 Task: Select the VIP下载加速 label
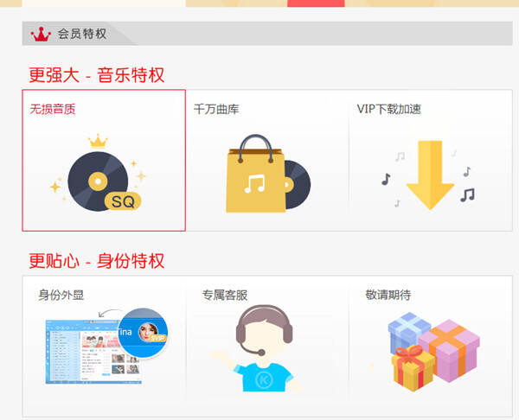389,109
